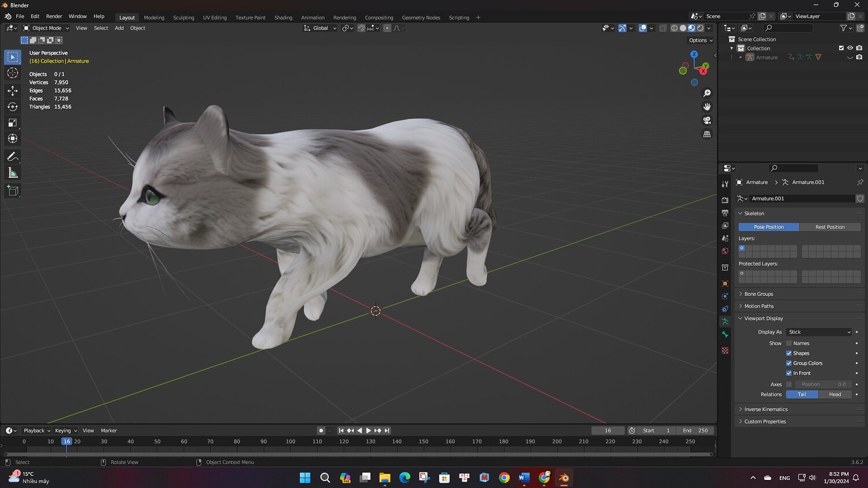Uncheck the In Front checkbox
This screenshot has width=868, height=488.
789,373
